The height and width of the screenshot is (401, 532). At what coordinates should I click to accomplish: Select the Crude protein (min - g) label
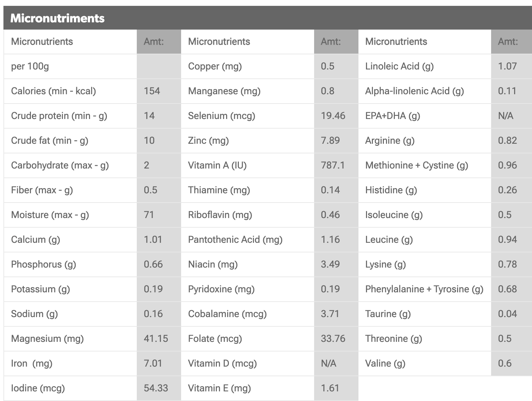pos(59,116)
